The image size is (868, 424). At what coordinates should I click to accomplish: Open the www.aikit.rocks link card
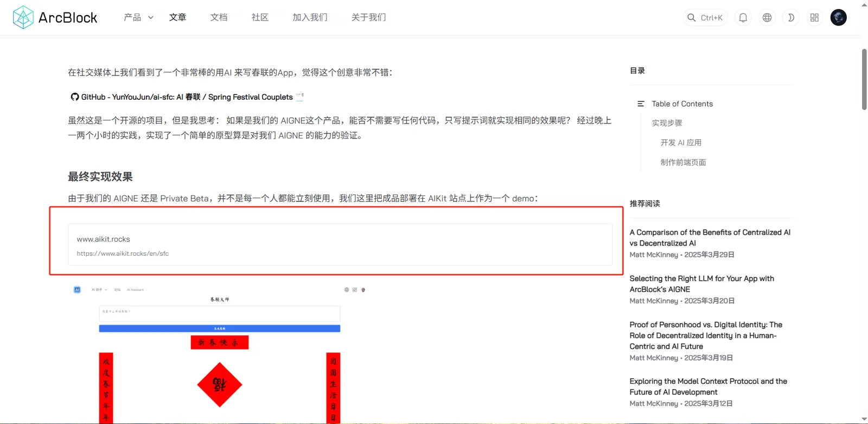340,245
